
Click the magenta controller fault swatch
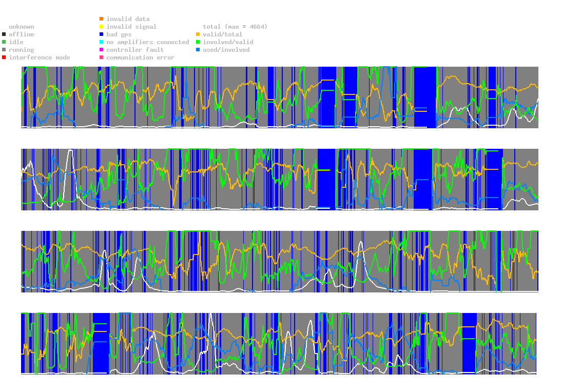[102, 50]
